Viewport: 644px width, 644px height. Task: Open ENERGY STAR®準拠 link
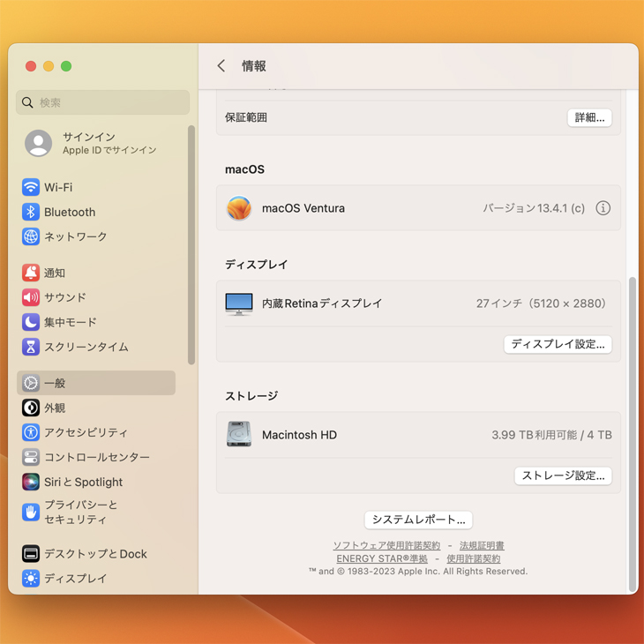click(x=382, y=558)
